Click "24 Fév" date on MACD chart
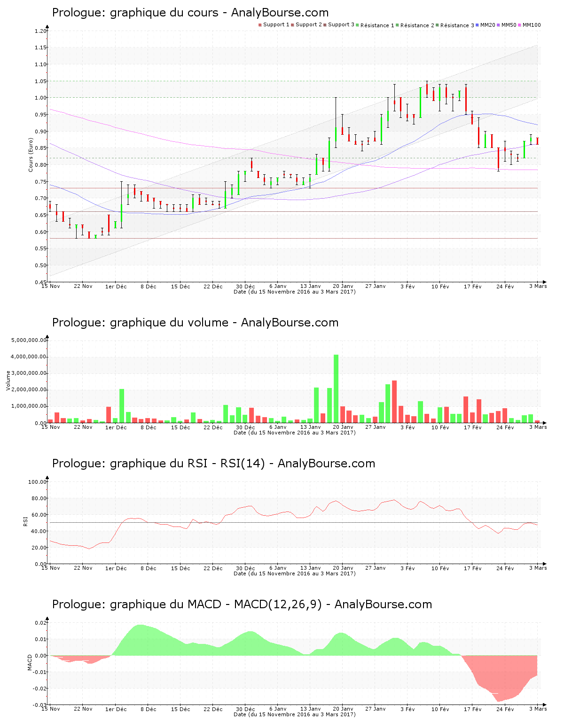The width and height of the screenshot is (564, 728). coord(505,709)
